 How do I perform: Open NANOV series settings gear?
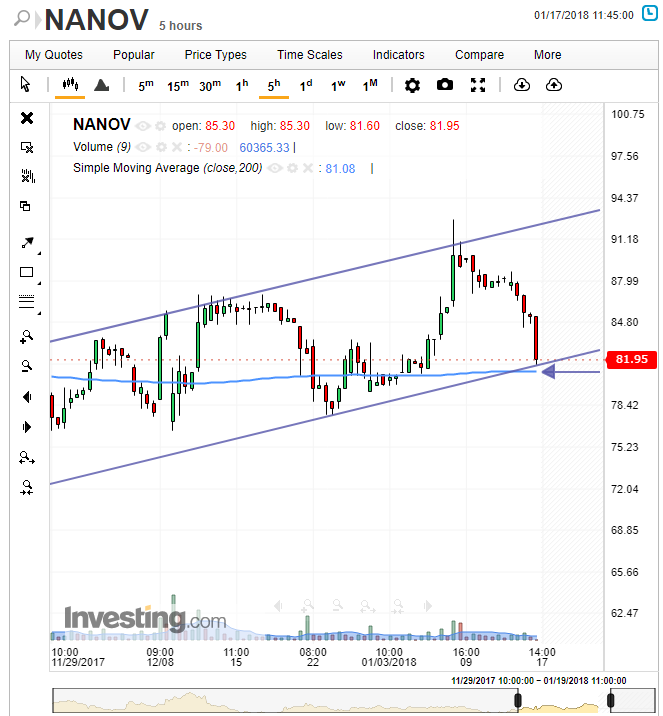click(x=160, y=126)
